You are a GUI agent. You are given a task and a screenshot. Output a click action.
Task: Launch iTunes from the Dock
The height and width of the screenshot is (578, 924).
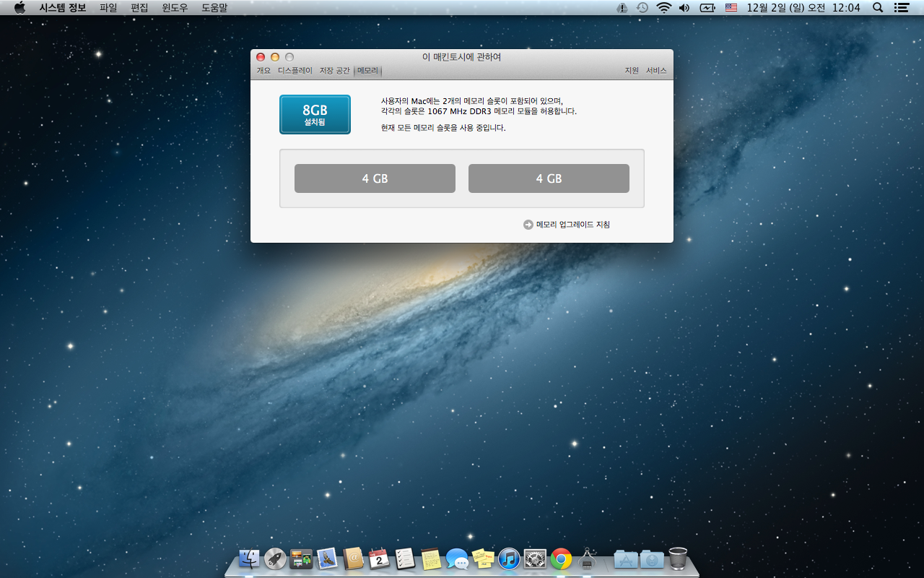(509, 558)
